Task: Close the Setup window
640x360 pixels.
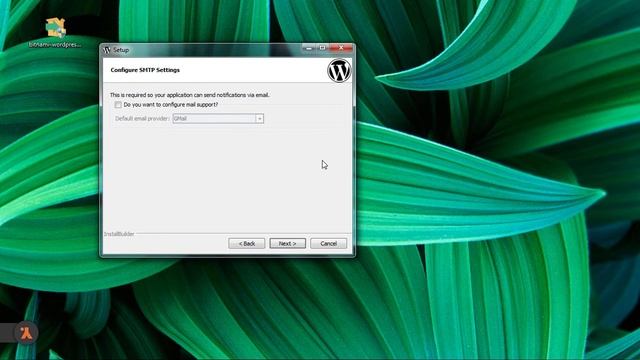Action: coord(341,48)
